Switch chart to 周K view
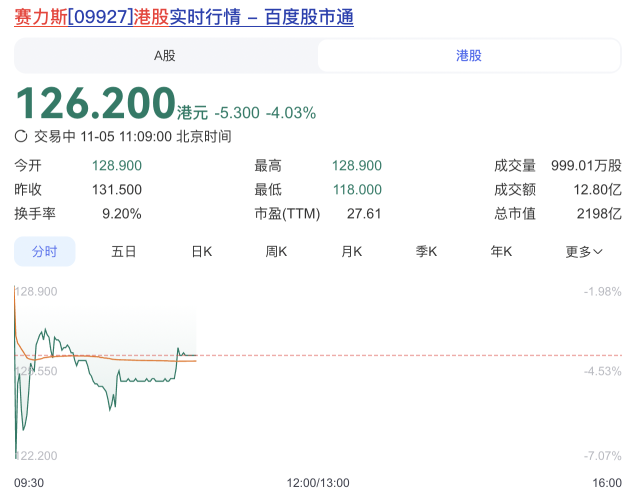This screenshot has height=501, width=636. click(277, 252)
